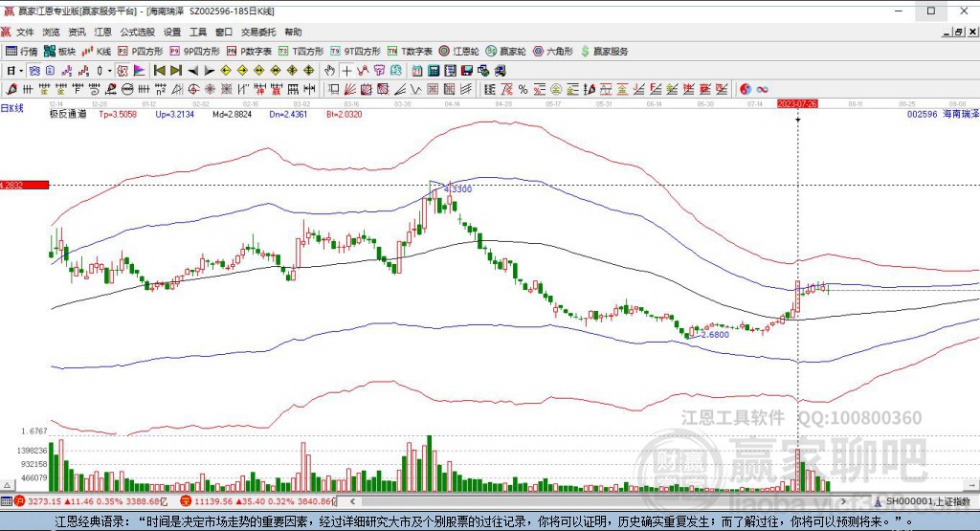The height and width of the screenshot is (531, 980).
Task: Open the T数字表 tool
Action: point(410,52)
